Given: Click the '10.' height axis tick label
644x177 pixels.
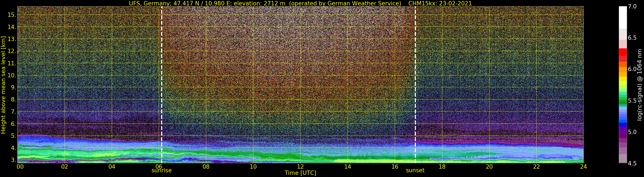Looking at the screenshot, I should (12, 75).
